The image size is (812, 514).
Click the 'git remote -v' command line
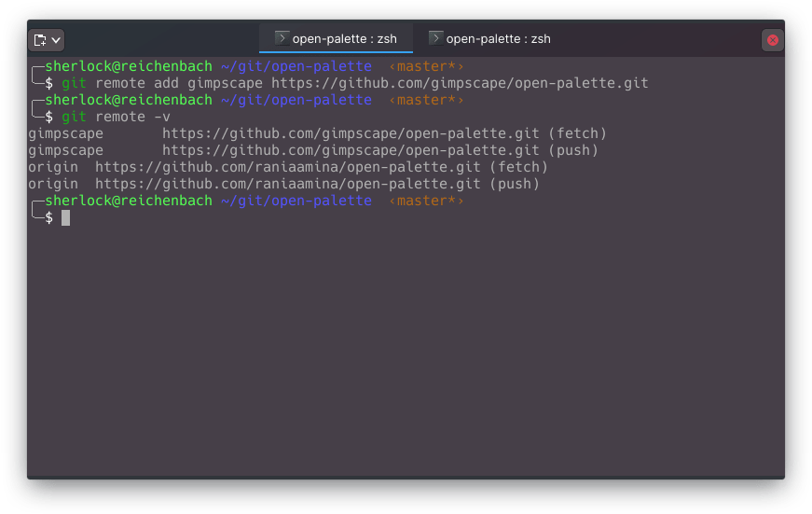pyautogui.click(x=116, y=117)
